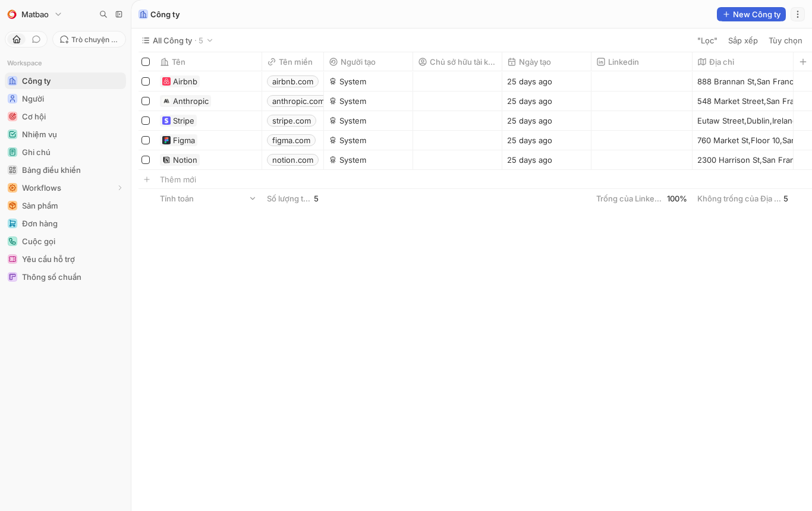
Task: Add a new column with the plus icon
Action: tap(803, 62)
